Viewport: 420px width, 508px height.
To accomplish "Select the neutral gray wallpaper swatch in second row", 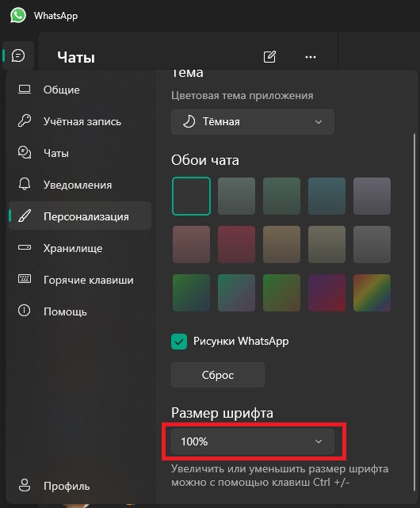I will [372, 244].
